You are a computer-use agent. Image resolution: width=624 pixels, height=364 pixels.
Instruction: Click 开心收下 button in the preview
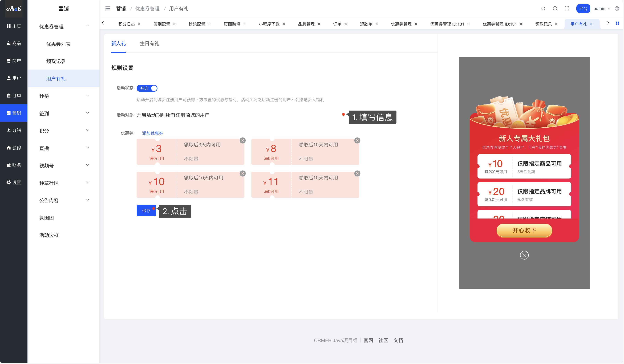coord(524,230)
